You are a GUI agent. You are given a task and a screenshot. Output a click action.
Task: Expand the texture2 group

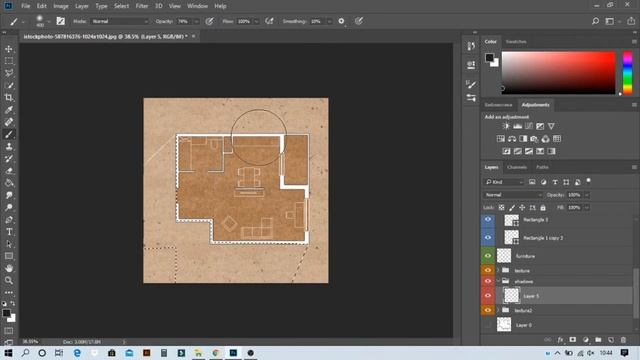pos(498,310)
